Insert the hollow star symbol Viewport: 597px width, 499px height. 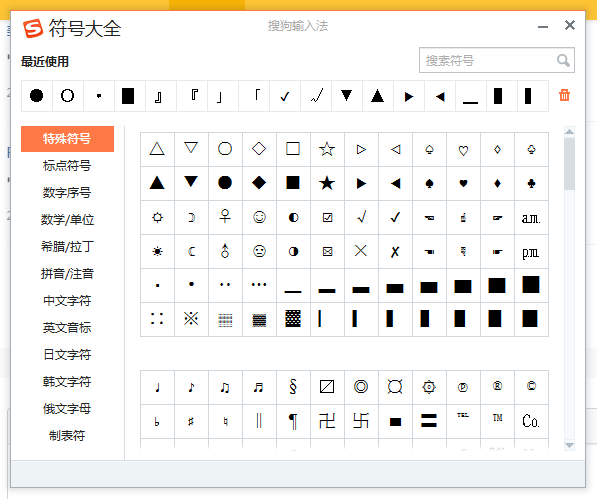327,149
